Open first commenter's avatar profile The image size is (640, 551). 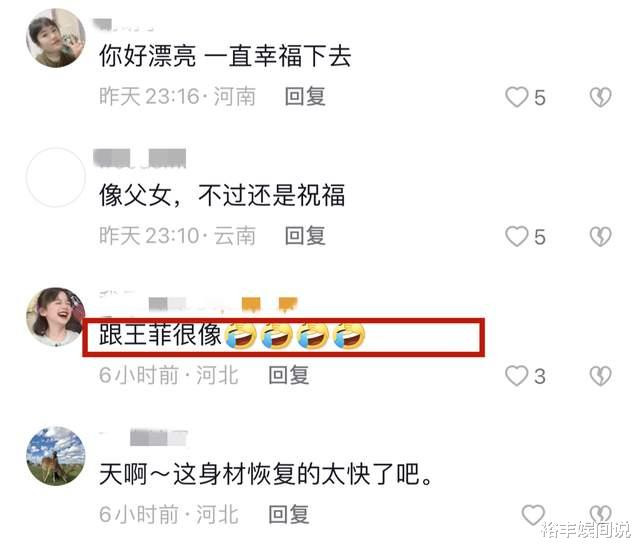pos(56,38)
